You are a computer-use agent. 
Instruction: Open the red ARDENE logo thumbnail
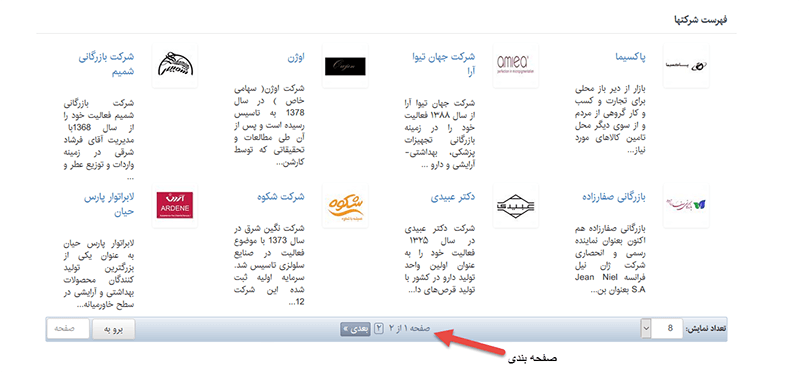175,206
